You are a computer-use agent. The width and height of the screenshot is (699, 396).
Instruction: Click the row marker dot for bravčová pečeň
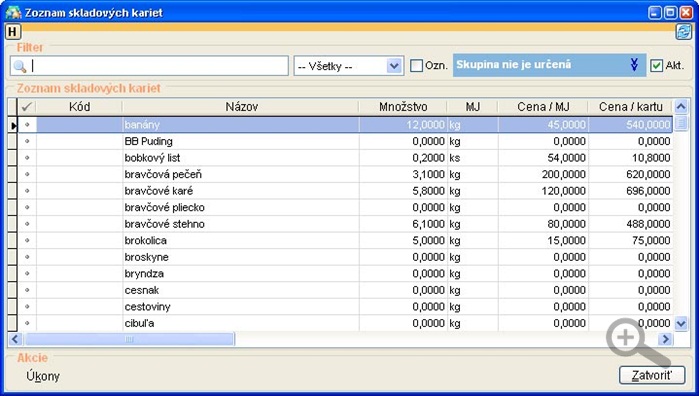[x=27, y=174]
